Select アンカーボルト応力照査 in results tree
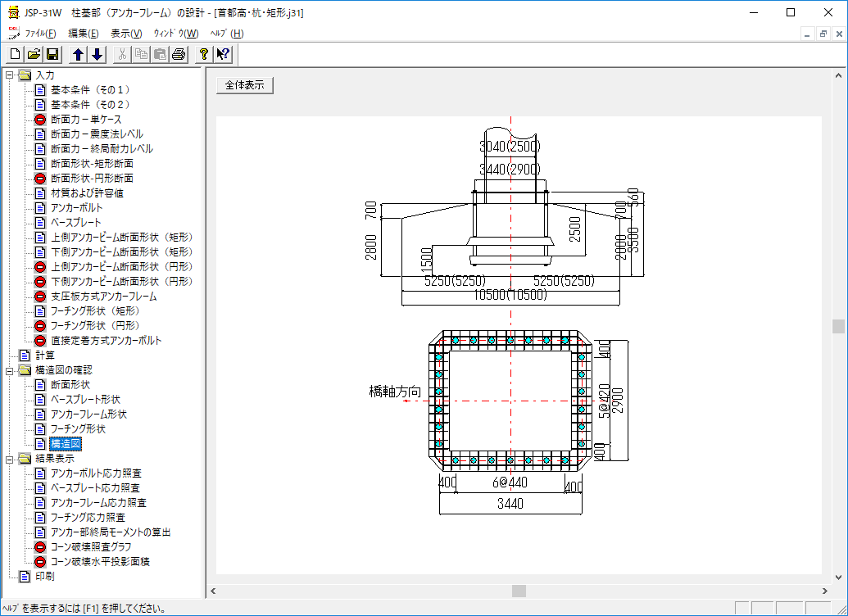 click(96, 473)
